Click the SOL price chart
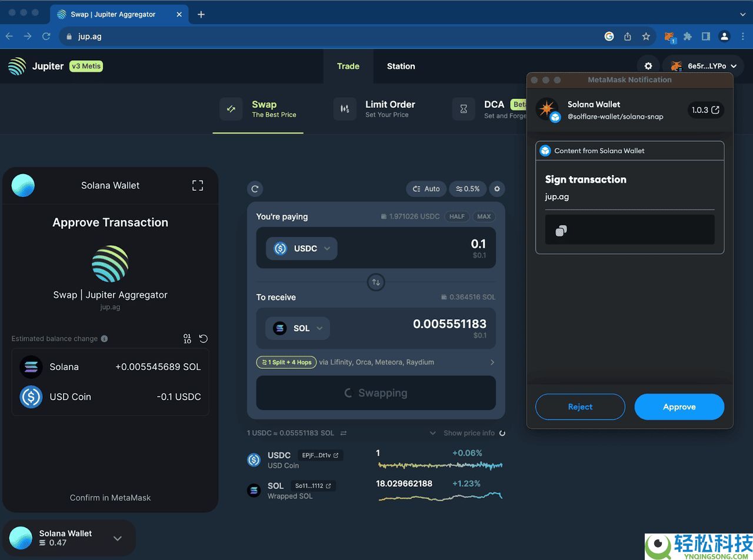This screenshot has height=560, width=753. click(441, 496)
